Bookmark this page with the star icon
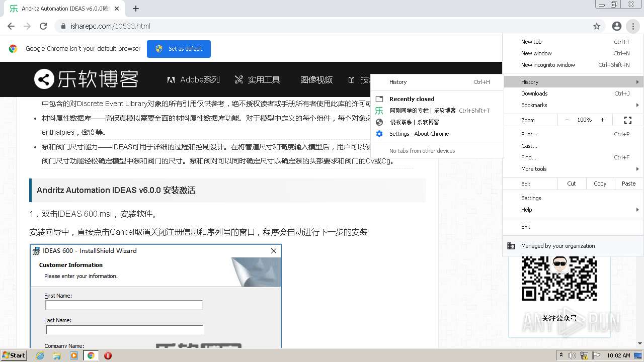The width and height of the screenshot is (644, 362). (597, 26)
